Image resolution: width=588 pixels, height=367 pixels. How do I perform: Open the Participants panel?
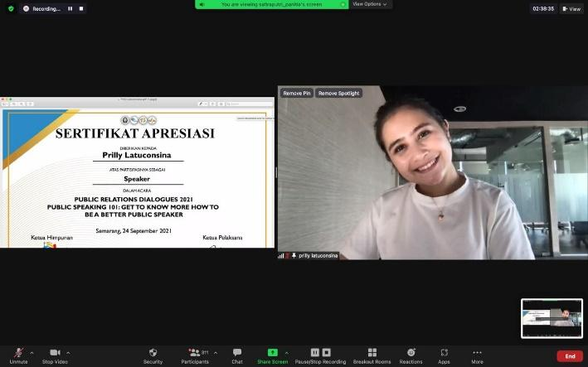194,353
